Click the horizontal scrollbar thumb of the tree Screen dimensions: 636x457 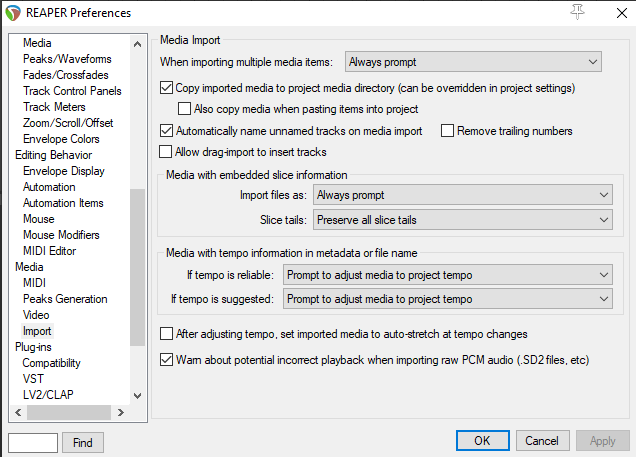[69, 412]
